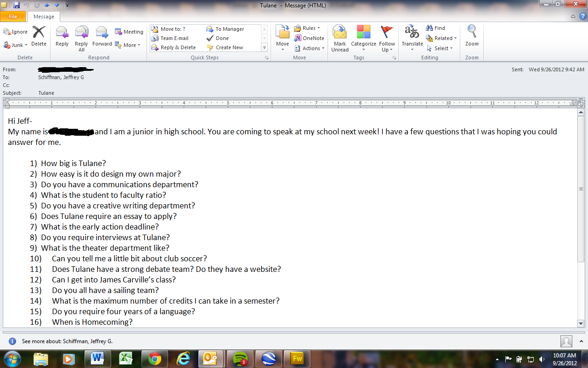
Task: Reply with a Meeting request
Action: [x=129, y=32]
